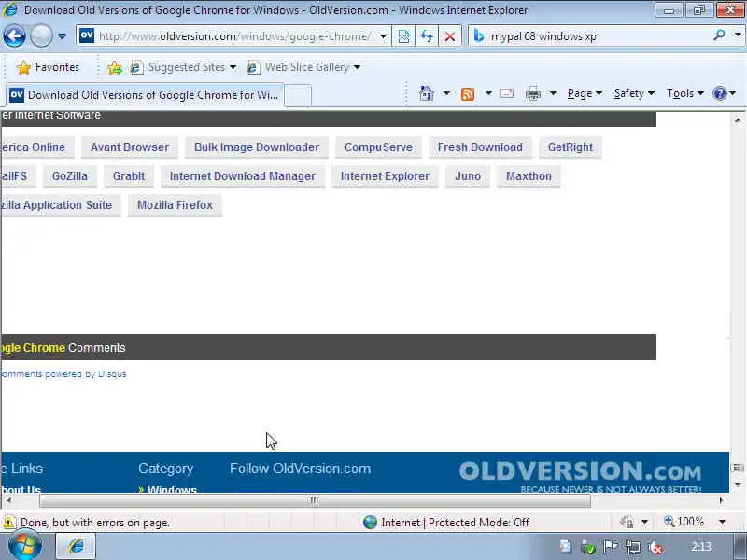Open Fresh Download link
This screenshot has width=747, height=560.
(480, 147)
